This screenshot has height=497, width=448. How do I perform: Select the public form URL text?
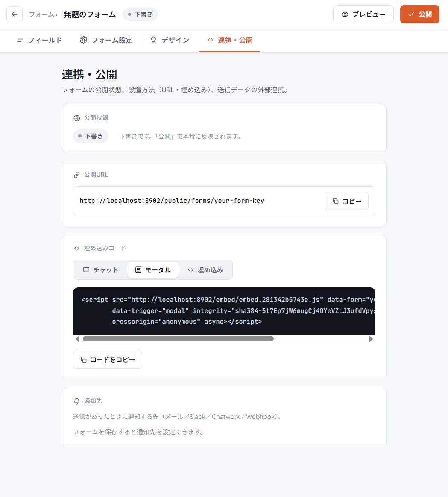pyautogui.click(x=172, y=201)
